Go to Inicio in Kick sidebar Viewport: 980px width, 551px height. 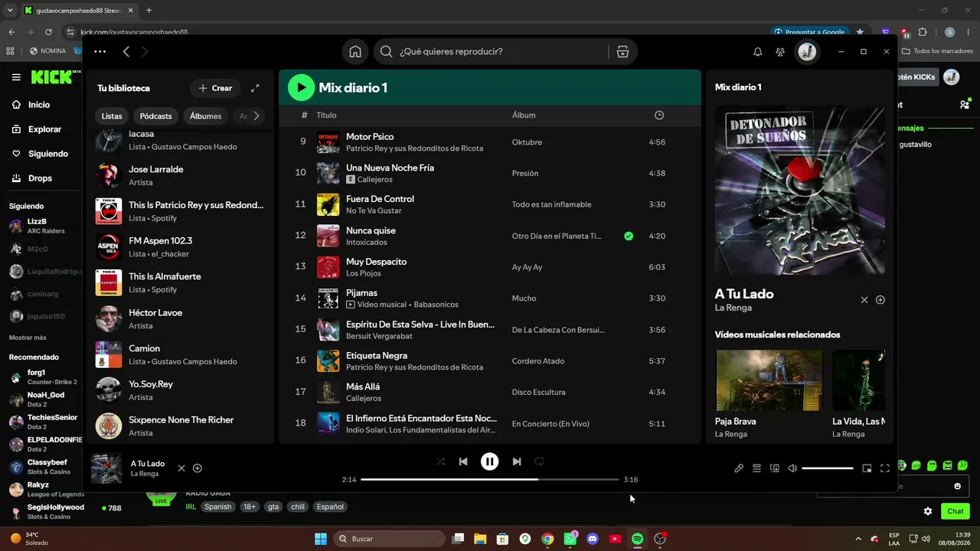39,105
